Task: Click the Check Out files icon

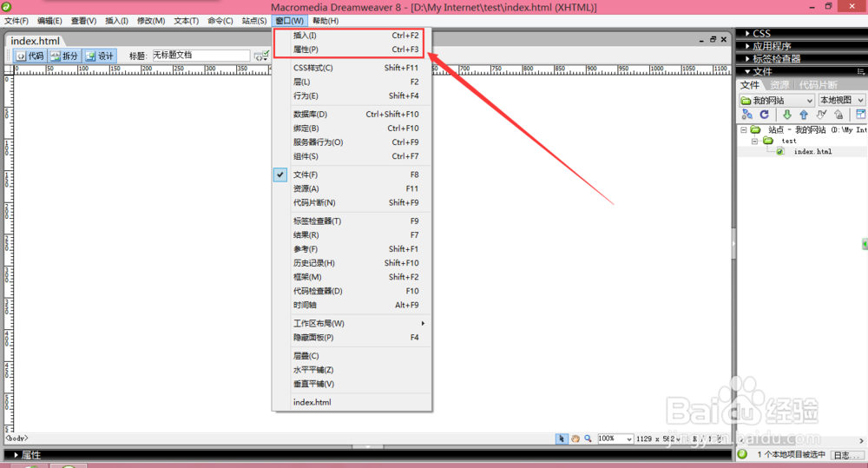Action: coord(821,115)
